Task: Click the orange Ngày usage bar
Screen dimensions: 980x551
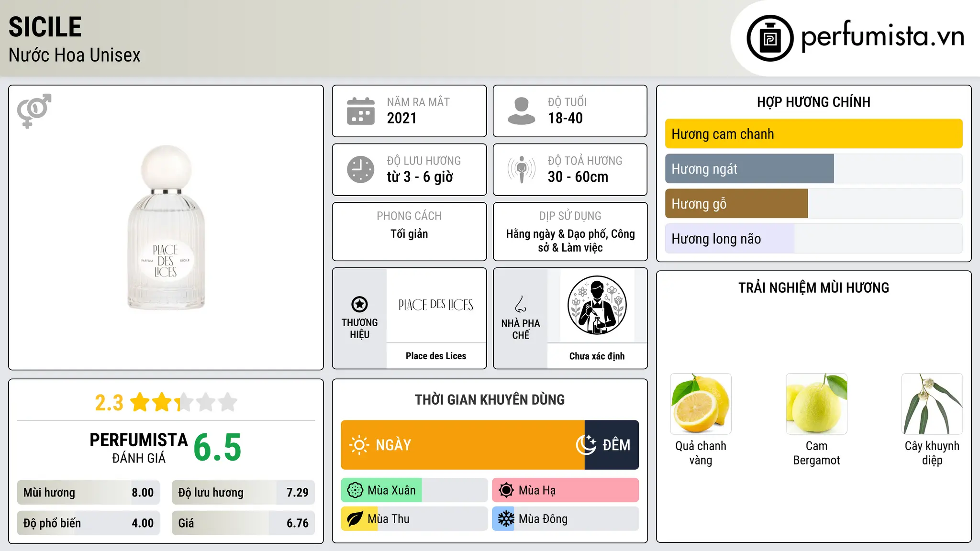Action: [463, 445]
